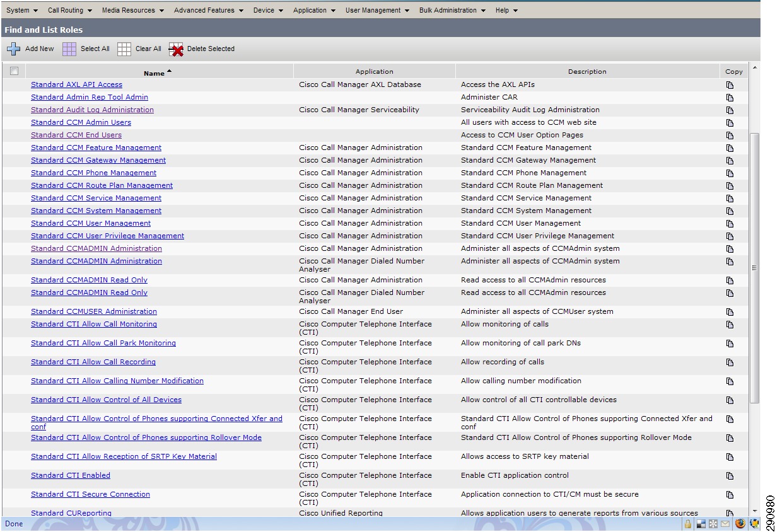This screenshot has height=532, width=775.
Task: Copy the Standard CCM Service Management role
Action: pos(730,199)
